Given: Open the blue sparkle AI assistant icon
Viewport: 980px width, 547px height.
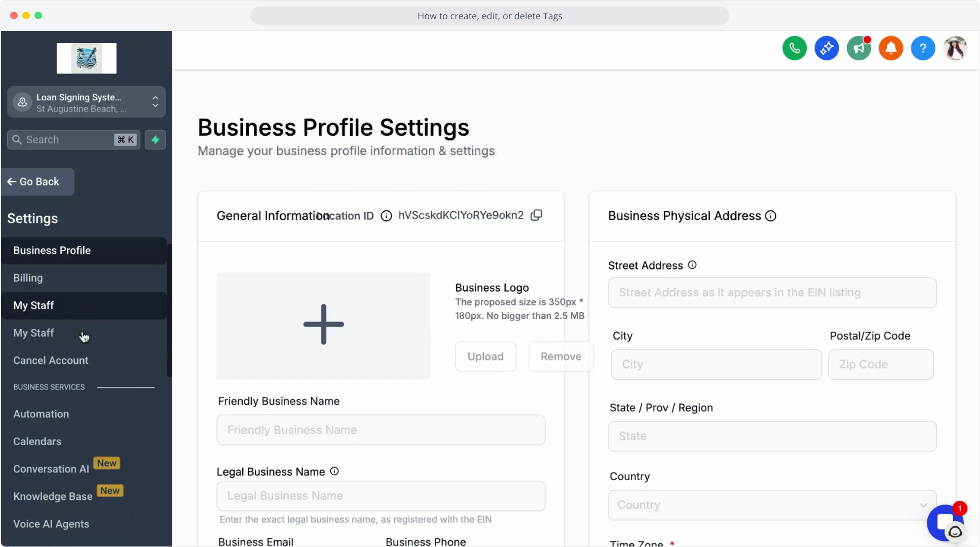Looking at the screenshot, I should coord(826,48).
